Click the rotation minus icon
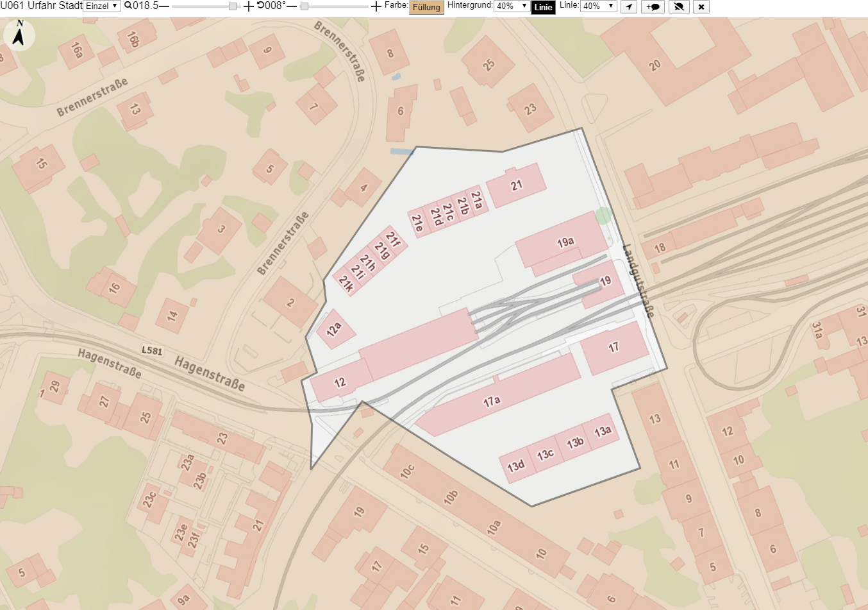Image resolution: width=868 pixels, height=610 pixels. (x=292, y=6)
